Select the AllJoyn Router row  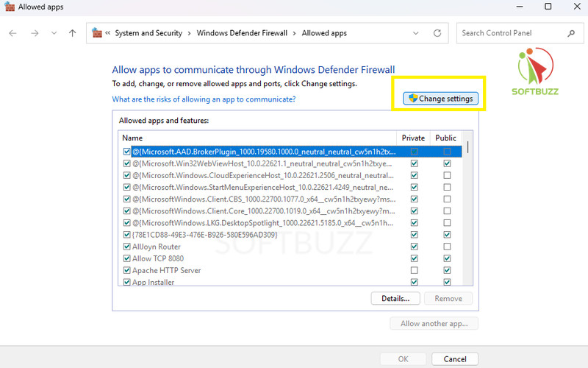point(290,247)
